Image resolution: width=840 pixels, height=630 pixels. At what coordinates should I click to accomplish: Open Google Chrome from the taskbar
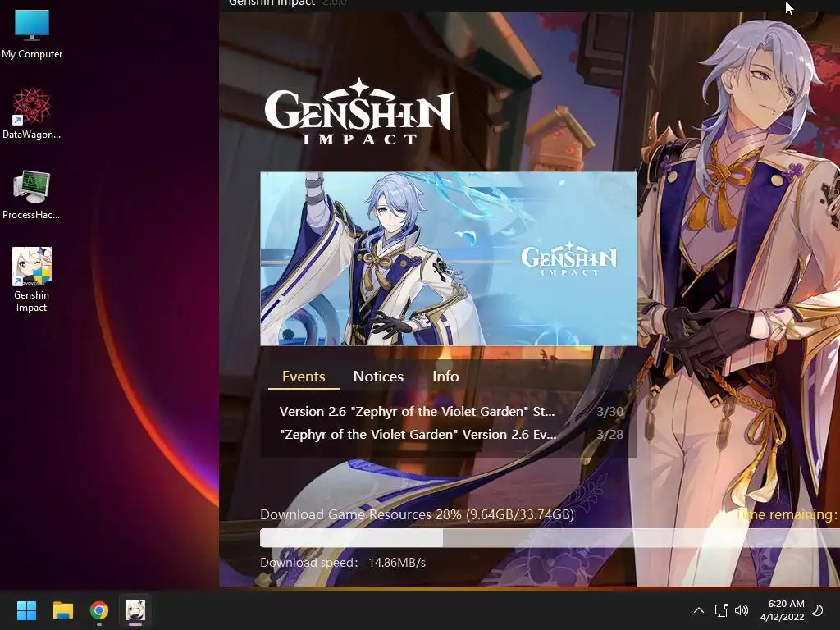[x=99, y=610]
